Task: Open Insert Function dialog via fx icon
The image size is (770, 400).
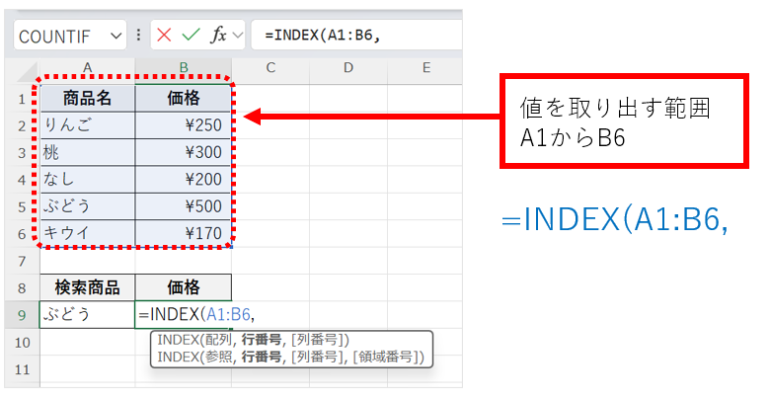Action: (x=219, y=35)
